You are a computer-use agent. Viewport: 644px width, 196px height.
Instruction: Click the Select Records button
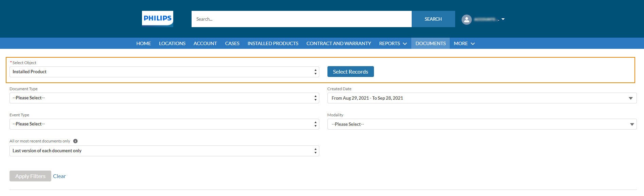350,72
